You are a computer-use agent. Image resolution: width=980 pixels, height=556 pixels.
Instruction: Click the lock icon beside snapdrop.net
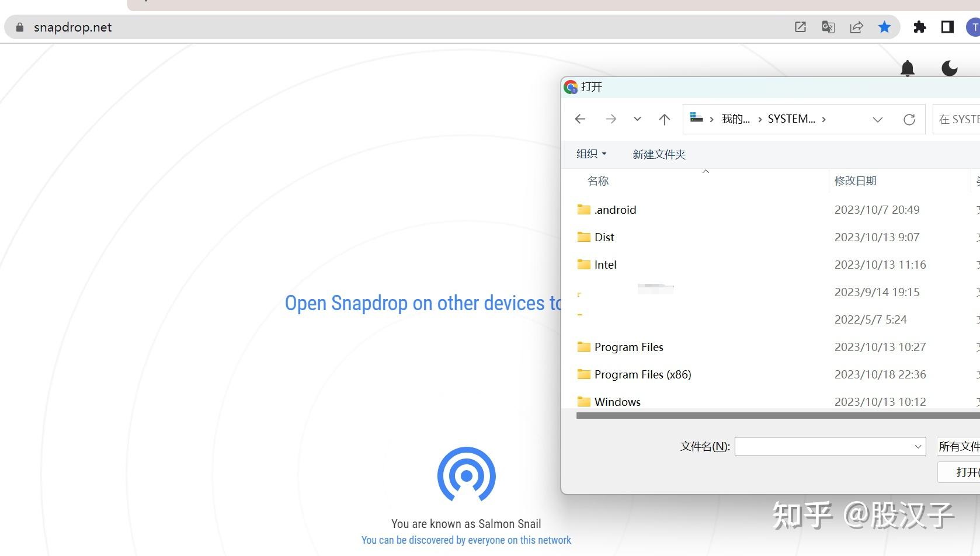tap(20, 27)
